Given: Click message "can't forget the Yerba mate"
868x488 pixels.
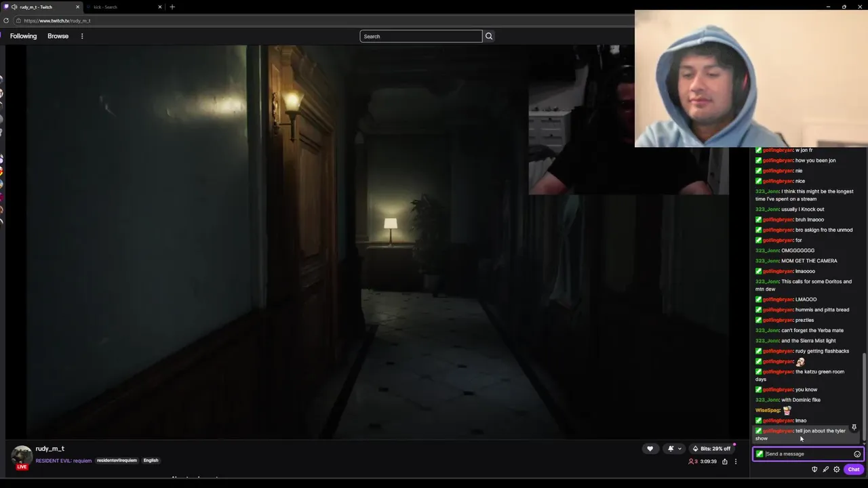Looking at the screenshot, I should coord(812,331).
